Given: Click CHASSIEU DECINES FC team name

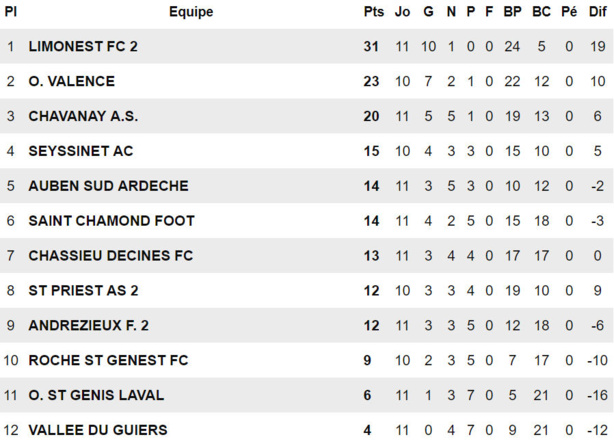Looking at the screenshot, I should pos(110,256).
